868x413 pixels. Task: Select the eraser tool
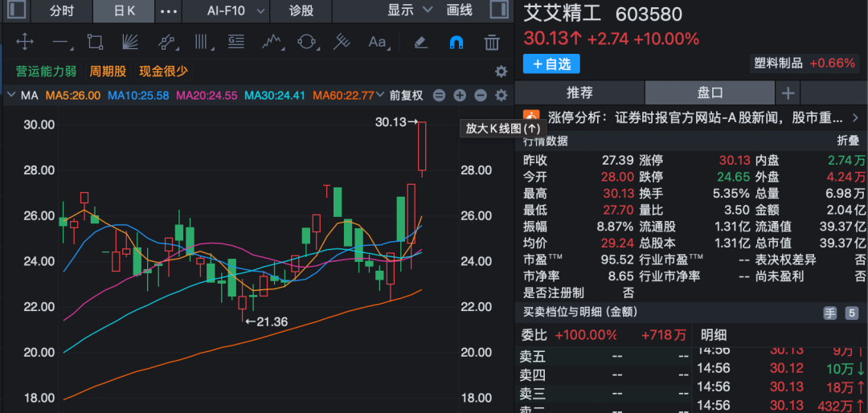[421, 42]
